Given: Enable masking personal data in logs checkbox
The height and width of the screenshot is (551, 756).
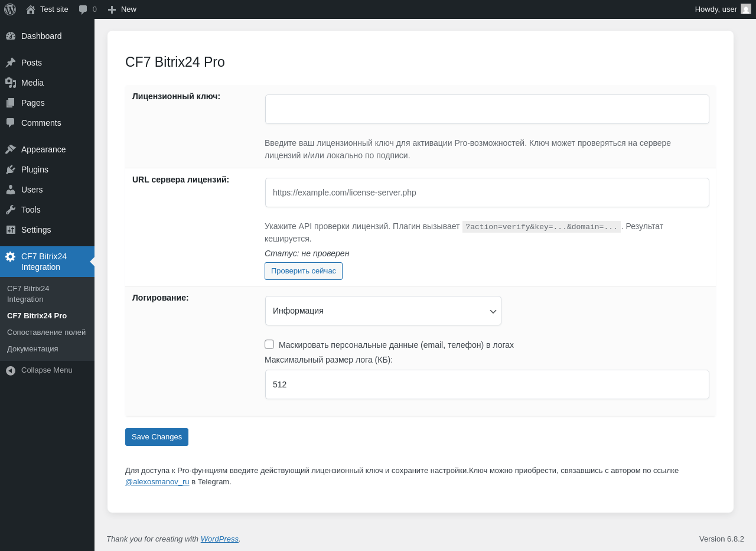Looking at the screenshot, I should pyautogui.click(x=269, y=344).
